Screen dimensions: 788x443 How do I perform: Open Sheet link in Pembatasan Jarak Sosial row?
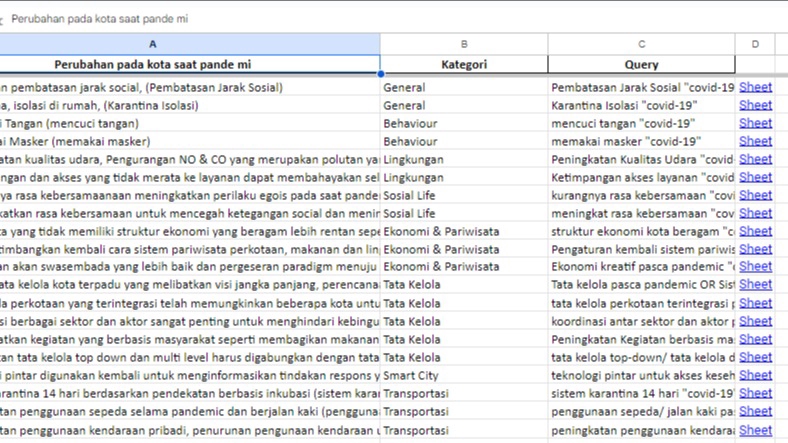755,87
